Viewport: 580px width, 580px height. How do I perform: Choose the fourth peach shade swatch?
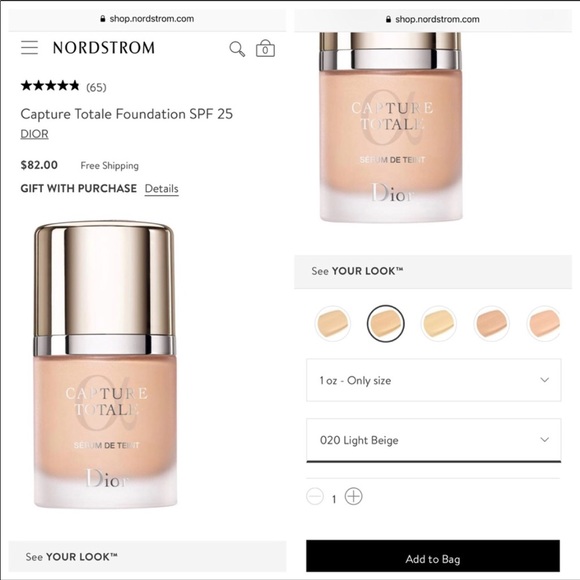point(491,323)
